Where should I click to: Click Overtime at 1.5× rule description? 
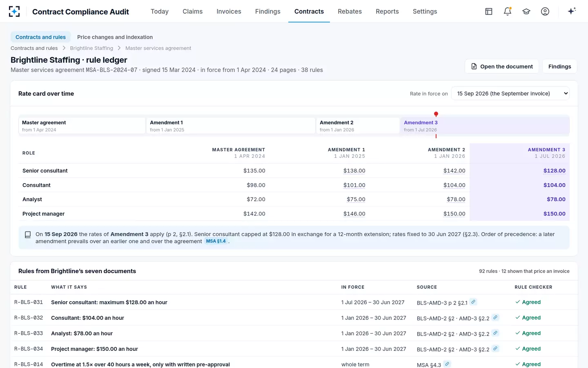(x=140, y=364)
